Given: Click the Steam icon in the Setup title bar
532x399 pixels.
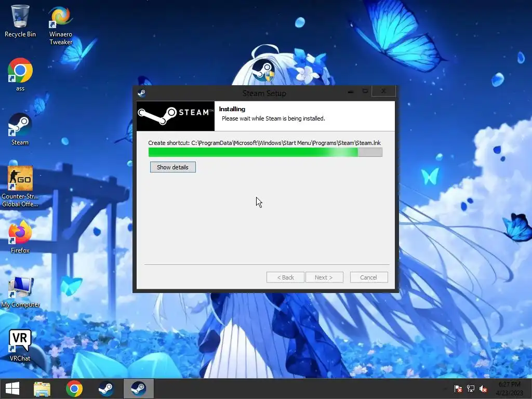Looking at the screenshot, I should [x=141, y=93].
